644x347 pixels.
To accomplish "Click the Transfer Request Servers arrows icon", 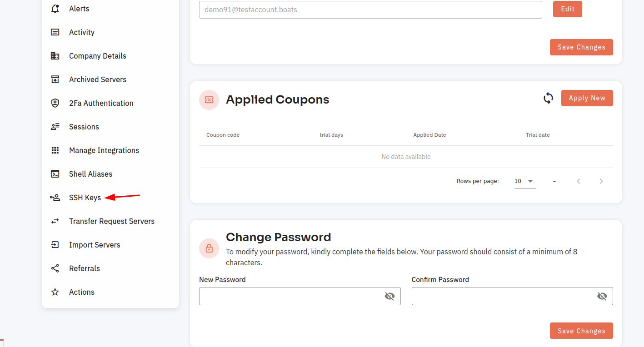I will coord(55,221).
